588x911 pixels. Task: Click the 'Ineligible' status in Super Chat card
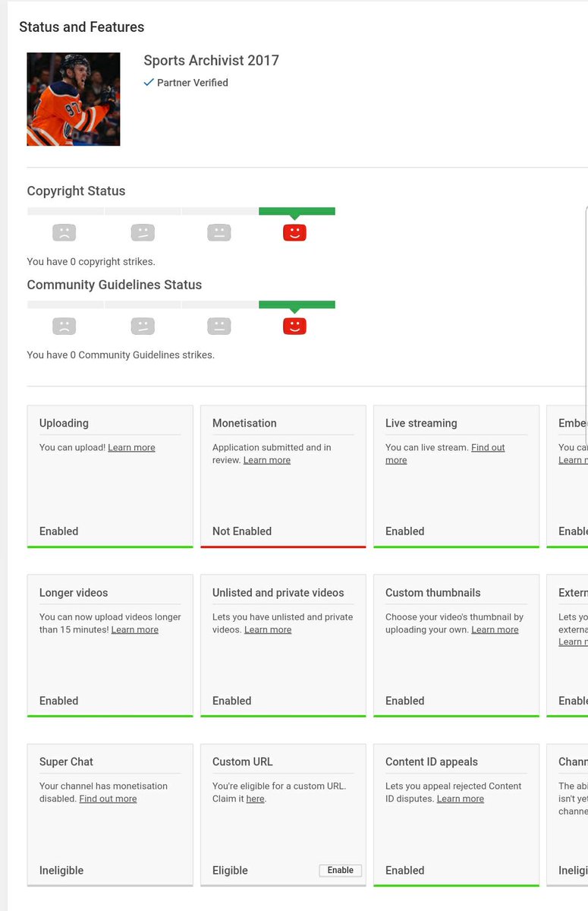pos(61,870)
